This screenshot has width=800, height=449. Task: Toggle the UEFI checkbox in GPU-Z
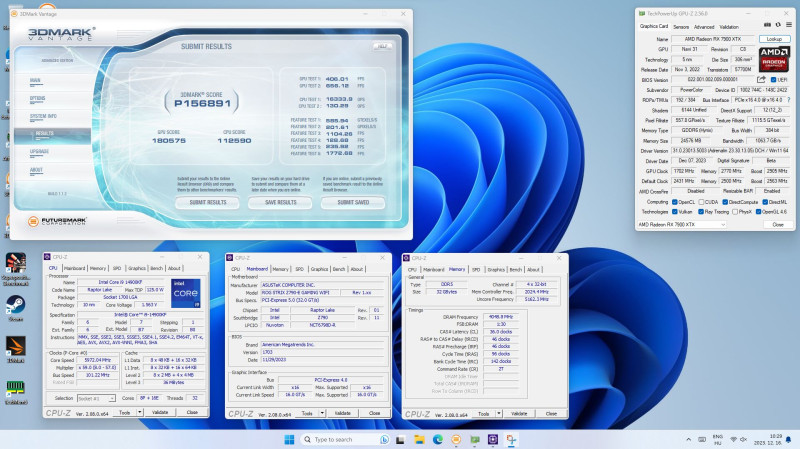coord(773,80)
